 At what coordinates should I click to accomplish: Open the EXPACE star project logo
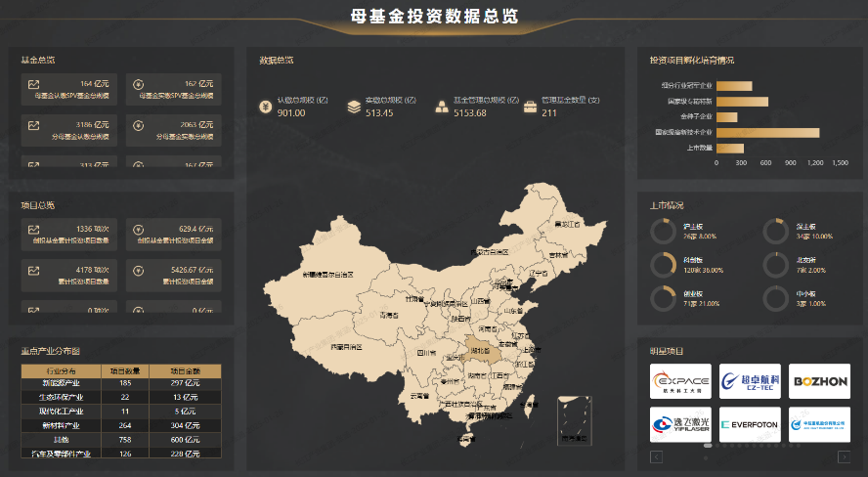[680, 381]
